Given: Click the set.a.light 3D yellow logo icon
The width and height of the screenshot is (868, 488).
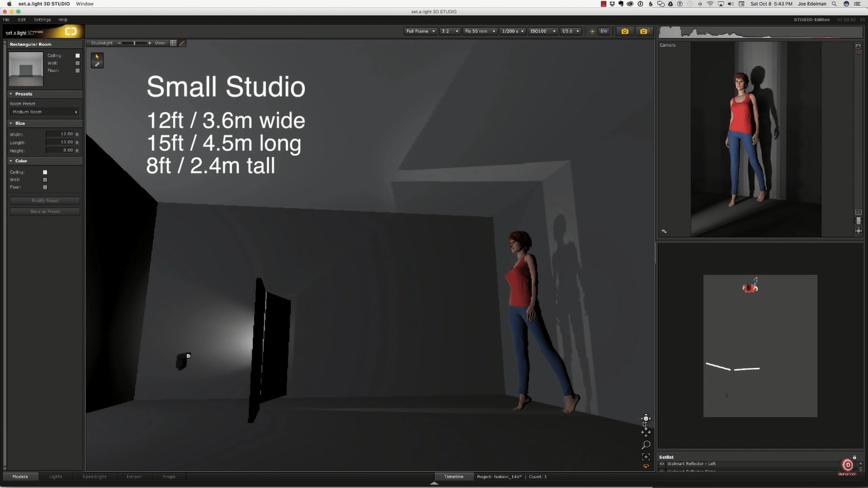Looking at the screenshot, I should (71, 31).
